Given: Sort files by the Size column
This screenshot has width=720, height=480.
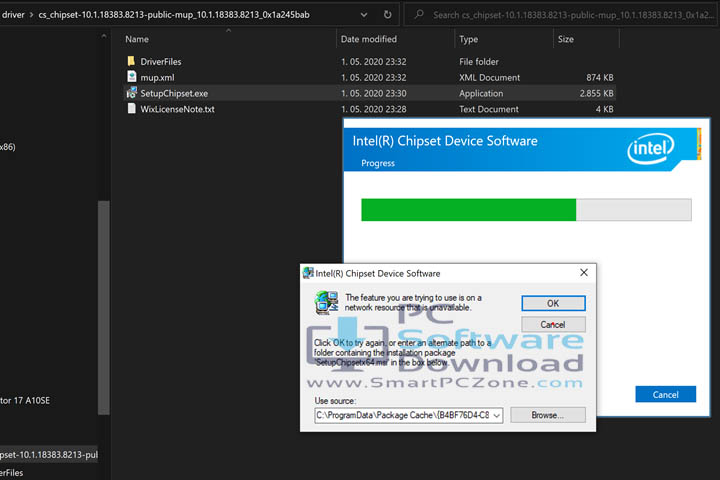Looking at the screenshot, I should [566, 39].
